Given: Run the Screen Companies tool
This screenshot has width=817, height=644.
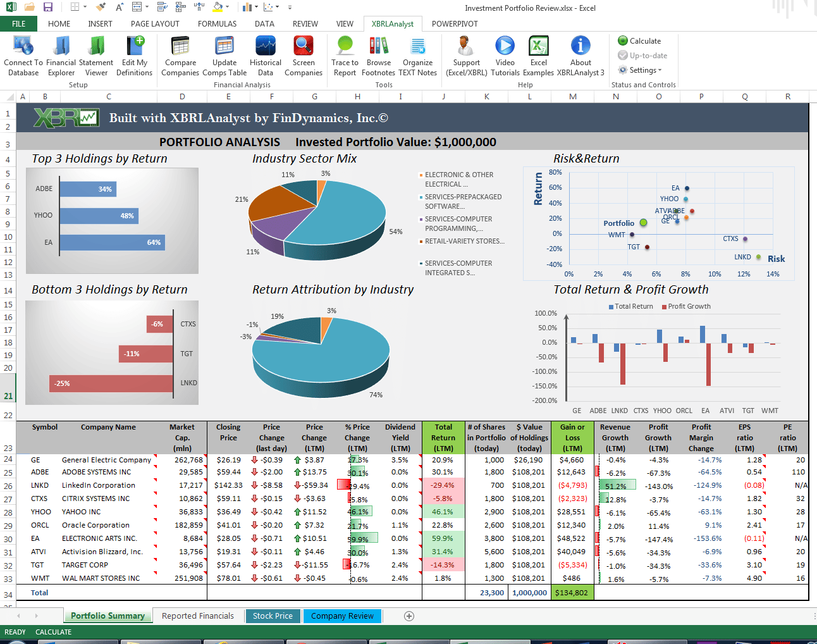Looking at the screenshot, I should click(304, 55).
